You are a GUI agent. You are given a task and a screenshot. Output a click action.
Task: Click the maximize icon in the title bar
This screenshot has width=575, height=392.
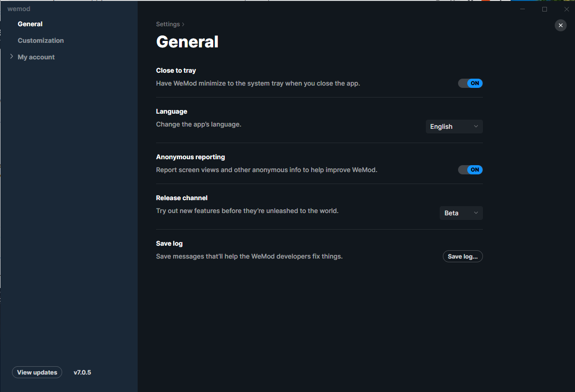coord(544,9)
